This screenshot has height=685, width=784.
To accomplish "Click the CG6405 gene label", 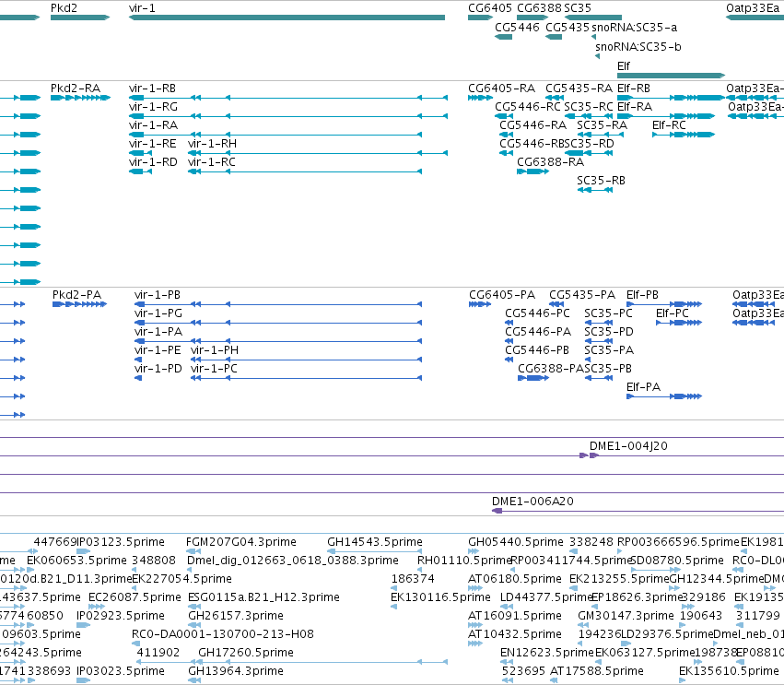I will (x=490, y=8).
